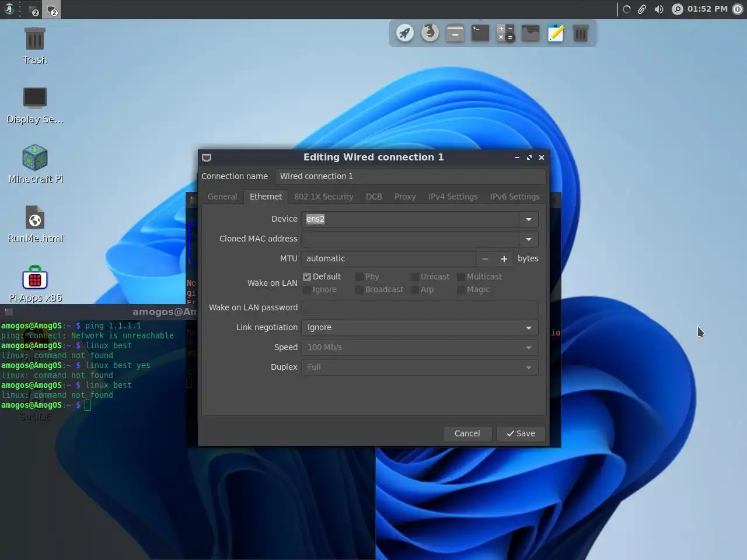Toggle the Arp Wake on LAN checkbox
Viewport: 747px width, 560px height.
click(414, 289)
